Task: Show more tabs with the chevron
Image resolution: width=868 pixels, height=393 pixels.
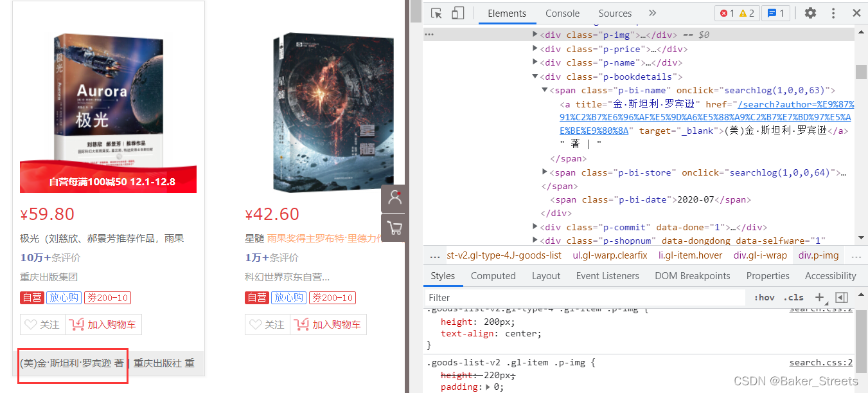Action: pyautogui.click(x=653, y=14)
